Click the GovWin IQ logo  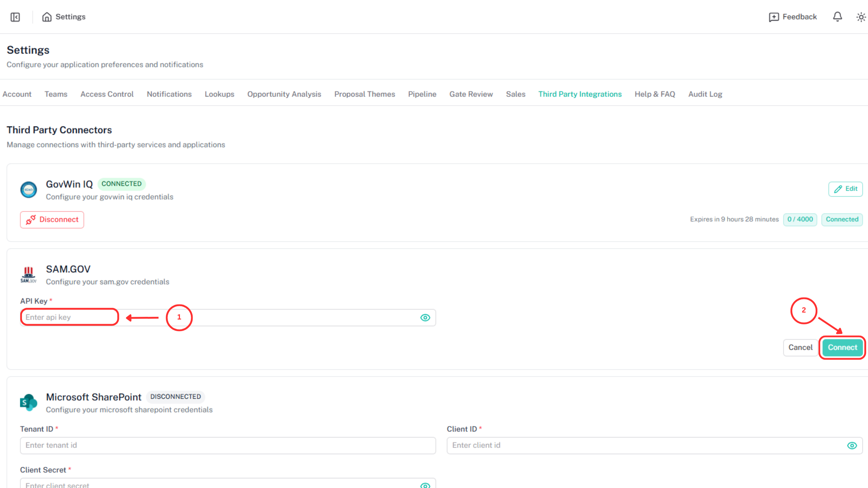tap(29, 190)
